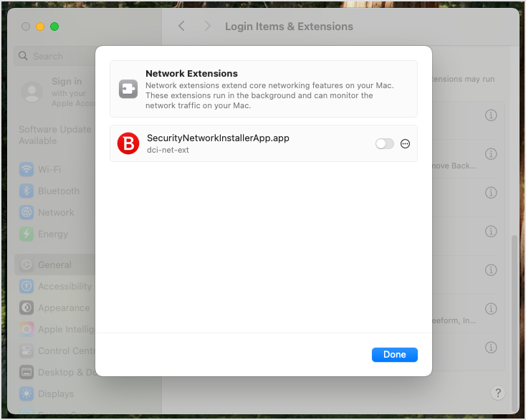
Task: Open help with the question mark button
Action: tap(498, 393)
